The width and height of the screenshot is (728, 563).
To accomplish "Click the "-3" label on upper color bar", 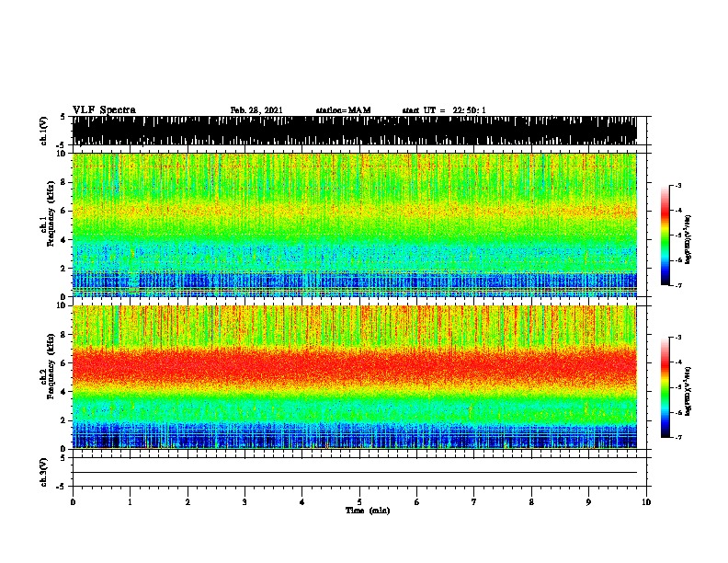I will pyautogui.click(x=678, y=186).
